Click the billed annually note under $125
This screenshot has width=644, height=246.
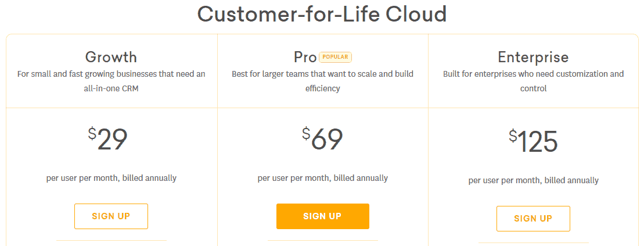click(533, 180)
